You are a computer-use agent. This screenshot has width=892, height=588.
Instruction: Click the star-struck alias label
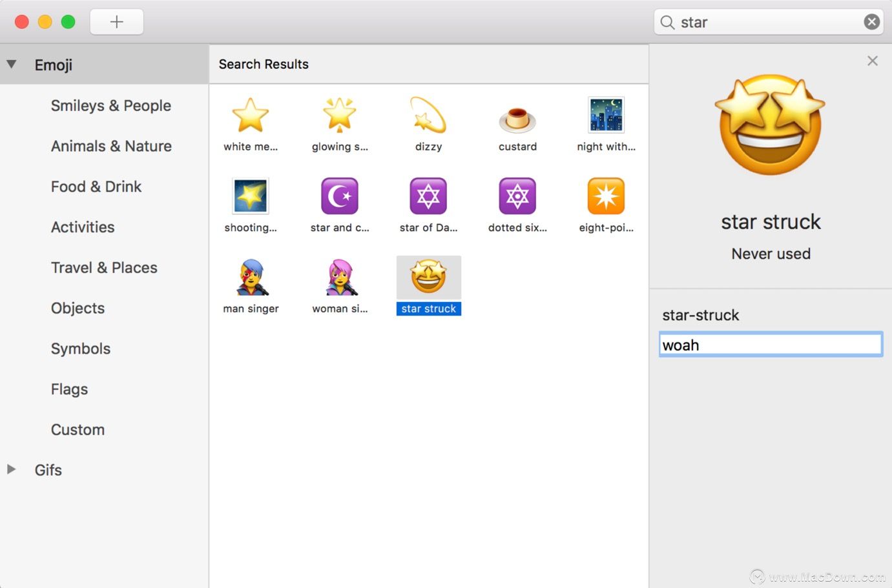701,315
